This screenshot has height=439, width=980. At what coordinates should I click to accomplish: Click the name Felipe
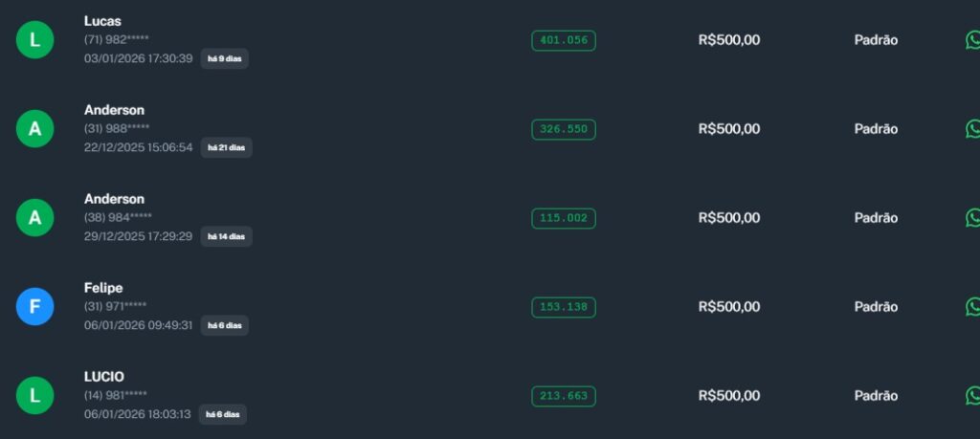pos(103,288)
